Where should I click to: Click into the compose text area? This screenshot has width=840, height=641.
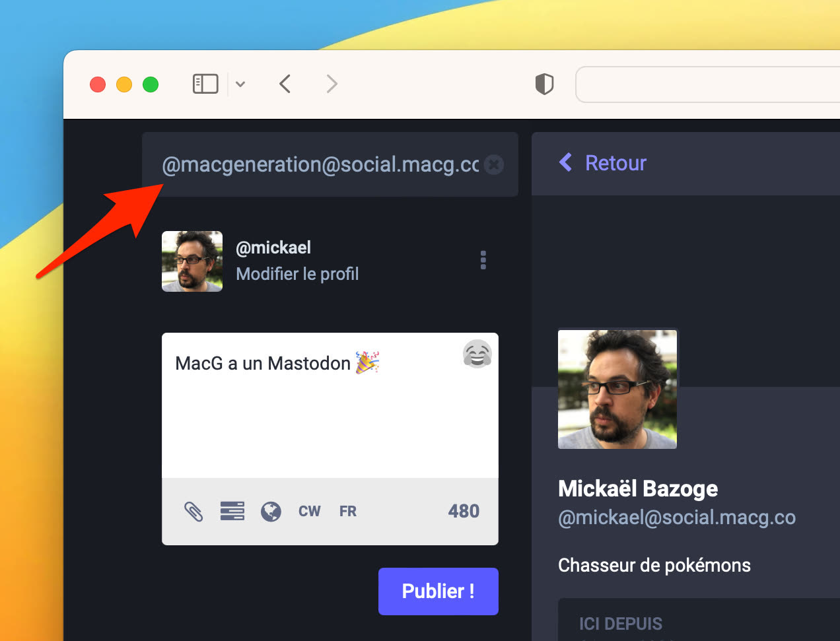click(x=330, y=405)
